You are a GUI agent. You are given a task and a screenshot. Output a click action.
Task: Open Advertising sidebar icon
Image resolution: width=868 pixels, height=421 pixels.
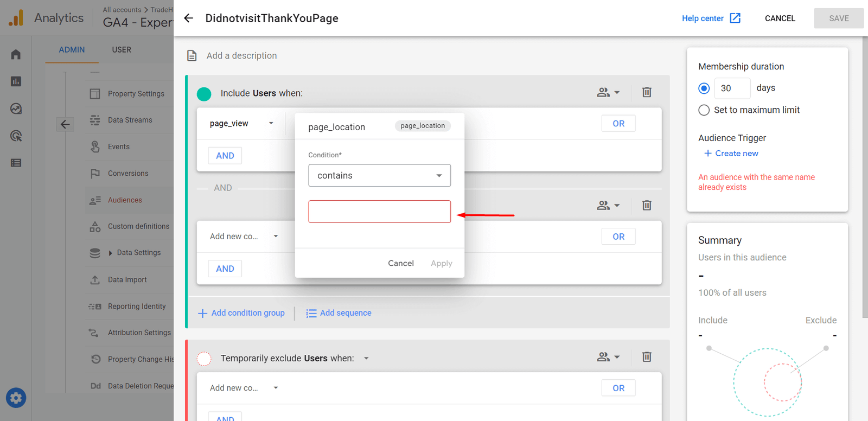[x=16, y=136]
